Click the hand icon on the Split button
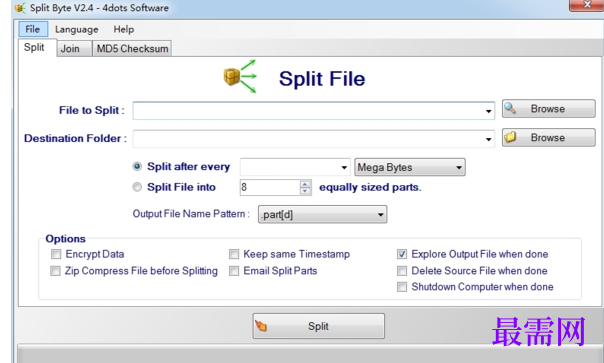Image resolution: width=604 pixels, height=363 pixels. coord(261,326)
